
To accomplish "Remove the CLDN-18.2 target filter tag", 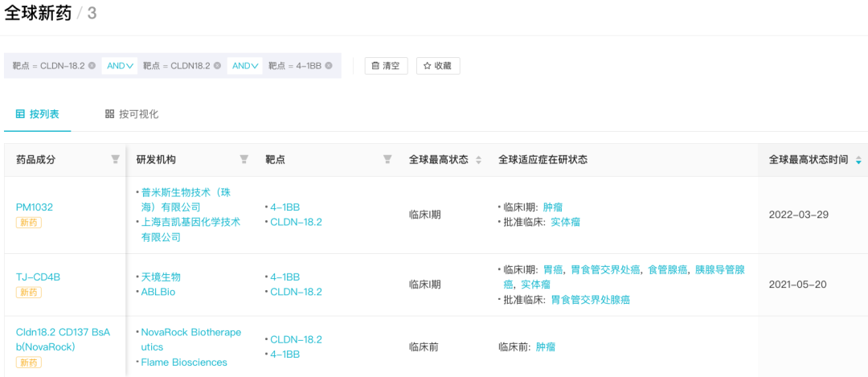I will click(x=92, y=65).
